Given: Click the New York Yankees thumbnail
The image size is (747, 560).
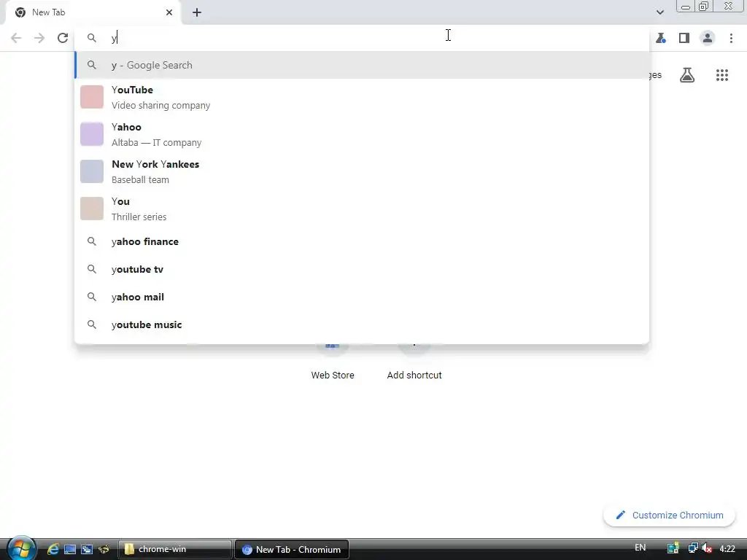Looking at the screenshot, I should pos(91,171).
